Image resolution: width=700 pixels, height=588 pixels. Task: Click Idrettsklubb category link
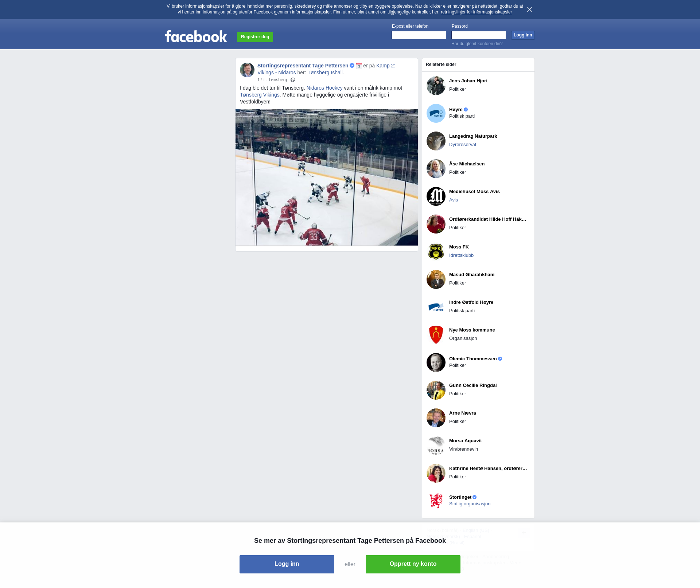tap(461, 255)
